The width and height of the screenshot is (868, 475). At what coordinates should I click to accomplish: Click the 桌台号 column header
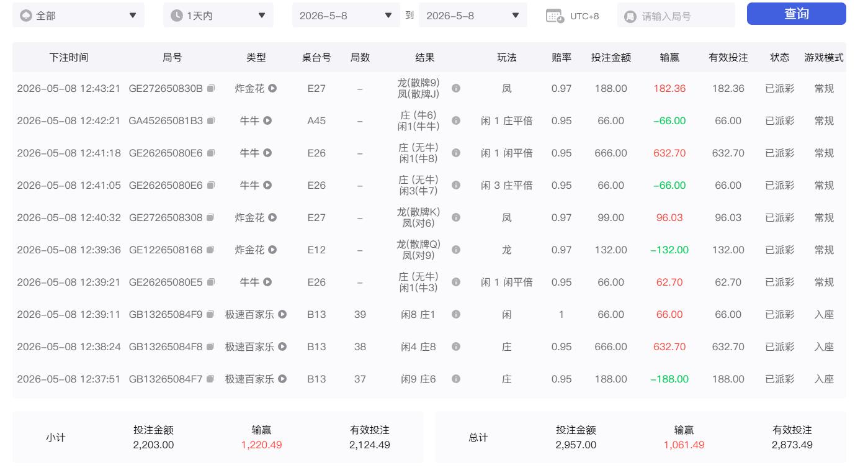coord(316,58)
